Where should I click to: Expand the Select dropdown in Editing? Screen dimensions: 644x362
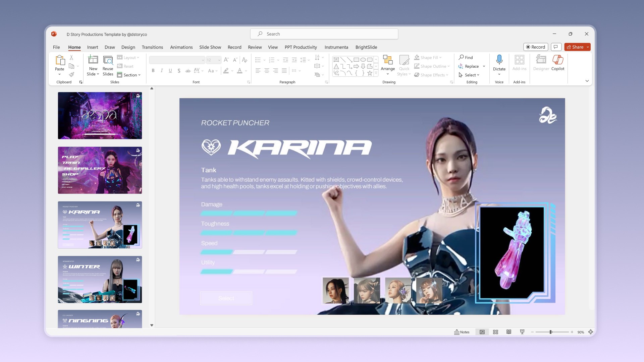tap(471, 75)
